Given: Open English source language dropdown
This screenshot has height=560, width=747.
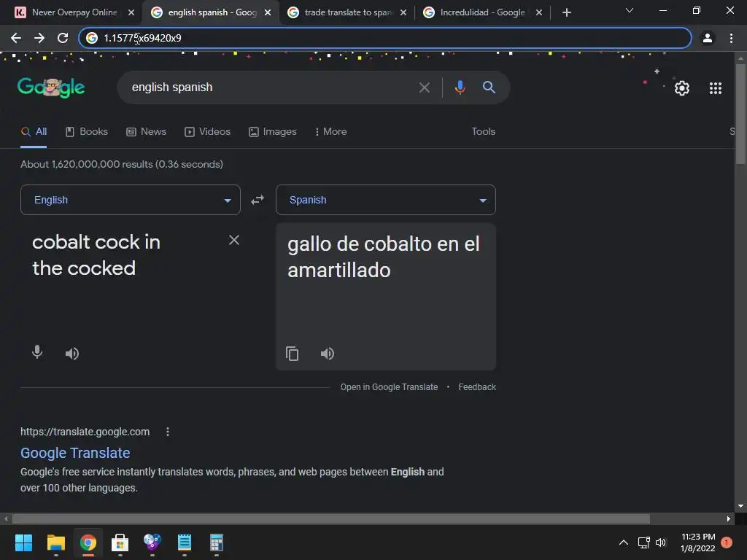Looking at the screenshot, I should (x=131, y=200).
